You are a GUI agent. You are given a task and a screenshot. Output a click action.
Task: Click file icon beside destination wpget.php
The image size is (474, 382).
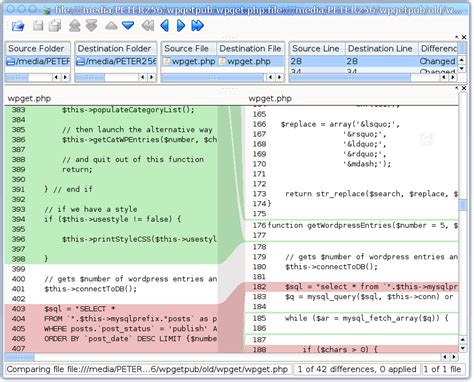point(222,61)
